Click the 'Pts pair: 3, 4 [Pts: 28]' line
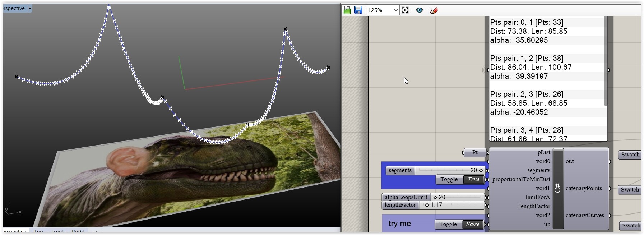The height and width of the screenshot is (235, 644). coord(527,130)
